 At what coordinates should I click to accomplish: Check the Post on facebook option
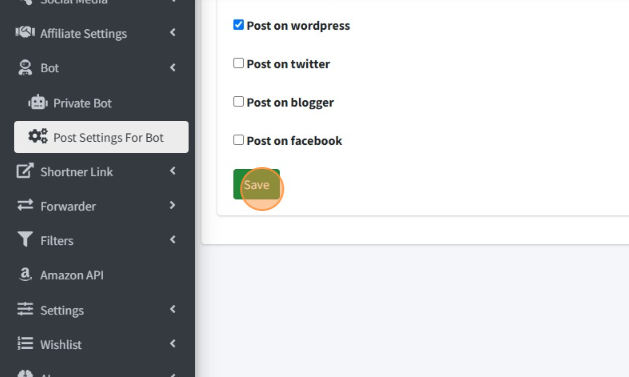pos(238,140)
